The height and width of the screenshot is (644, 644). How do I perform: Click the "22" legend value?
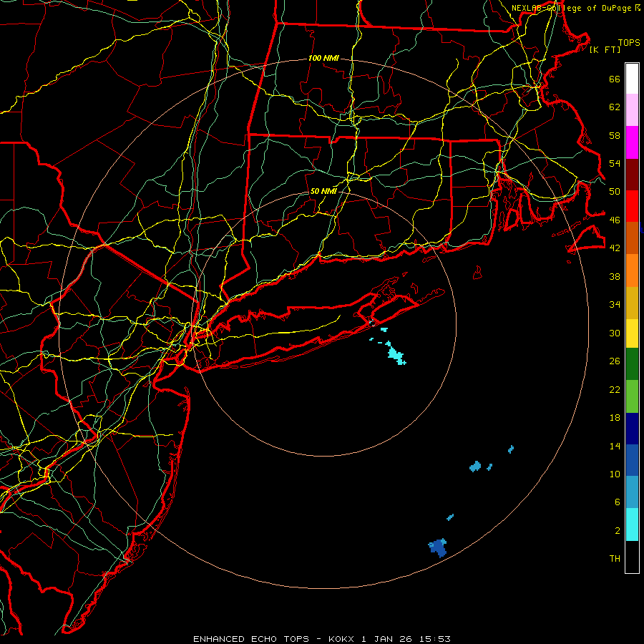coord(615,389)
